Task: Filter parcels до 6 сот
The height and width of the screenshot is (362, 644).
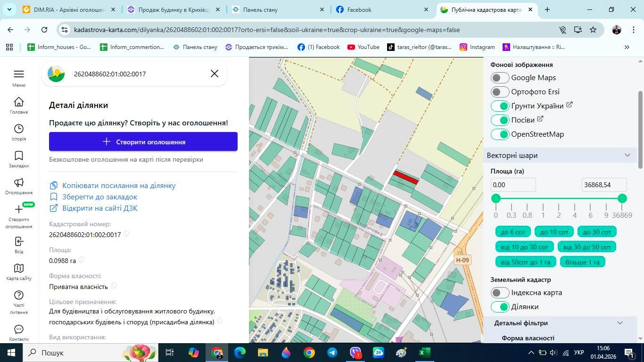Action: 513,231
